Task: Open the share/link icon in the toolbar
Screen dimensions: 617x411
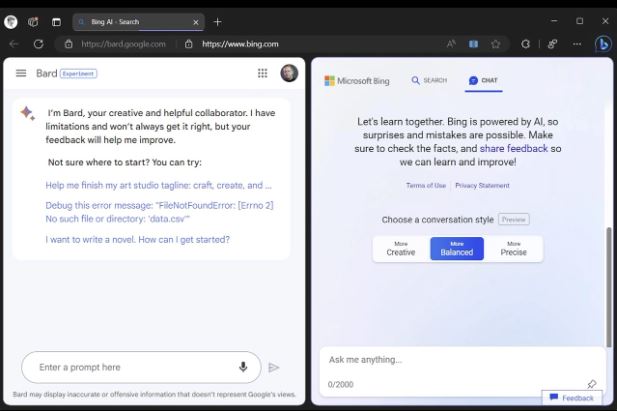Action: point(552,44)
